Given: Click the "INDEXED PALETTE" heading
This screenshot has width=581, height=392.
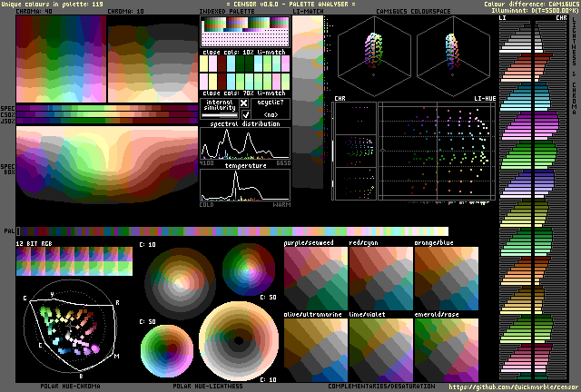Looking at the screenshot, I should tap(227, 12).
